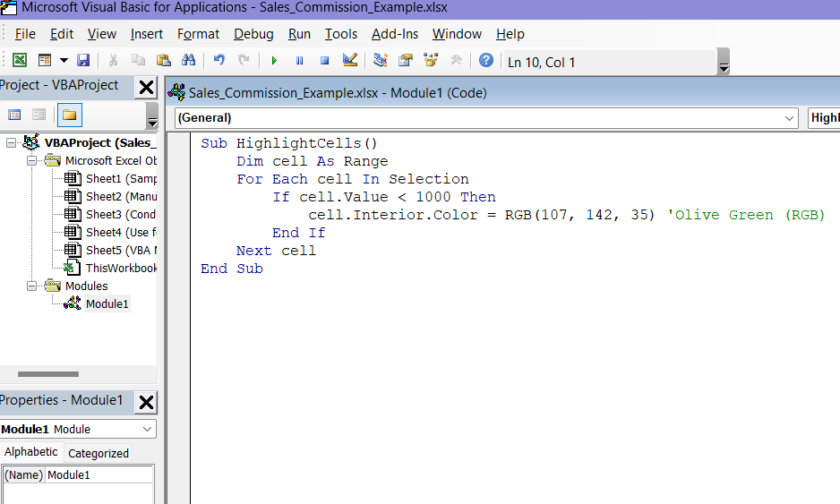Click toolbar options overflow arrow
Image resolution: width=840 pixels, height=504 pixels.
724,62
